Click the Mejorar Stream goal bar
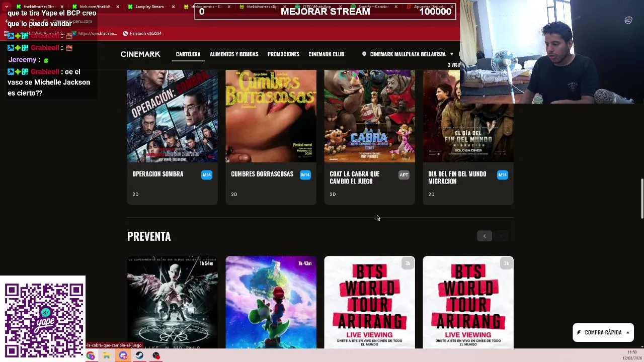Image resolution: width=644 pixels, height=362 pixels. coord(325,12)
